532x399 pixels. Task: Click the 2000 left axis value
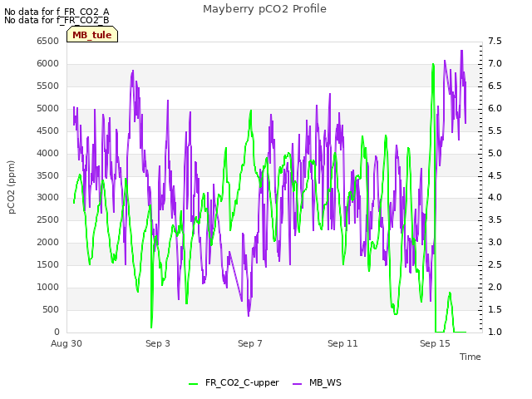click(x=48, y=242)
